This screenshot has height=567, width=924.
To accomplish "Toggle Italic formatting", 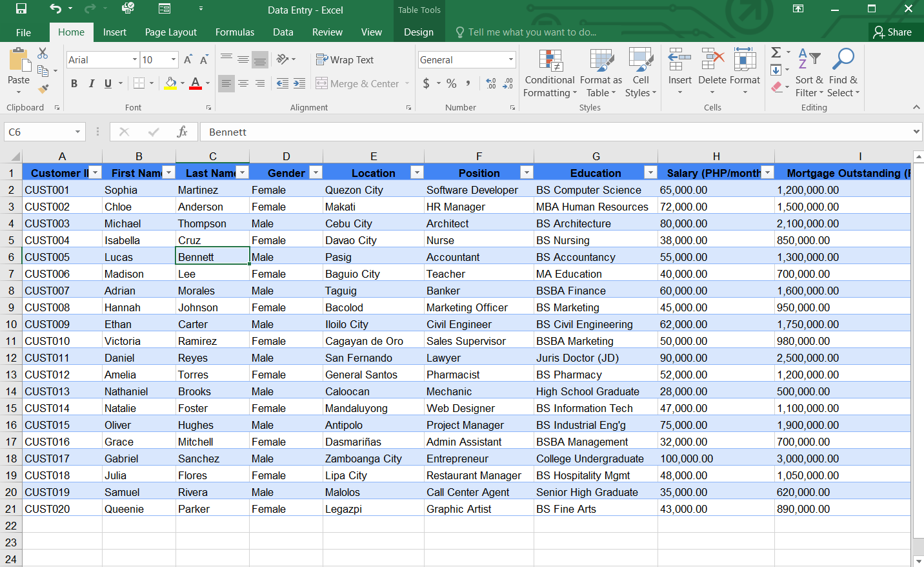I will click(x=91, y=83).
